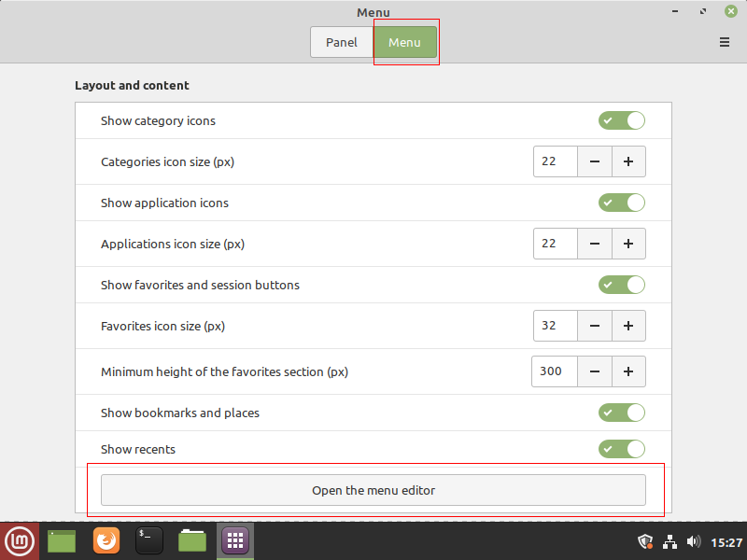This screenshot has width=747, height=560.
Task: Click the Show bookmarks and places label
Action: pos(180,413)
